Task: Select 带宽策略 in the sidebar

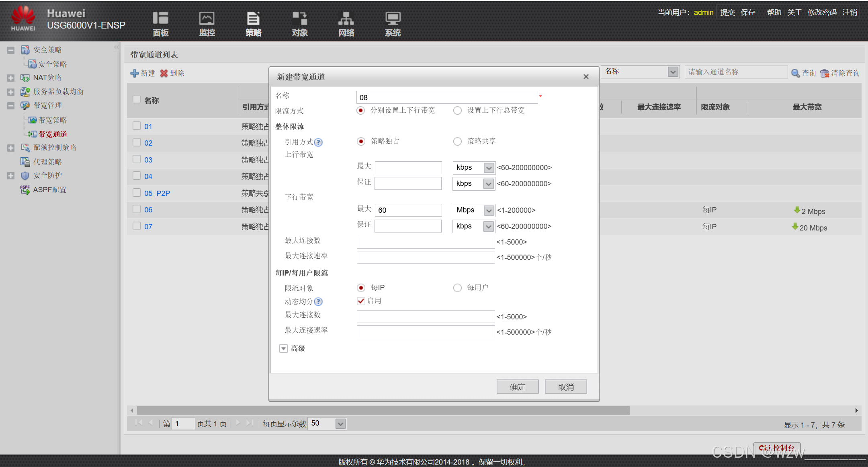Action: tap(52, 120)
